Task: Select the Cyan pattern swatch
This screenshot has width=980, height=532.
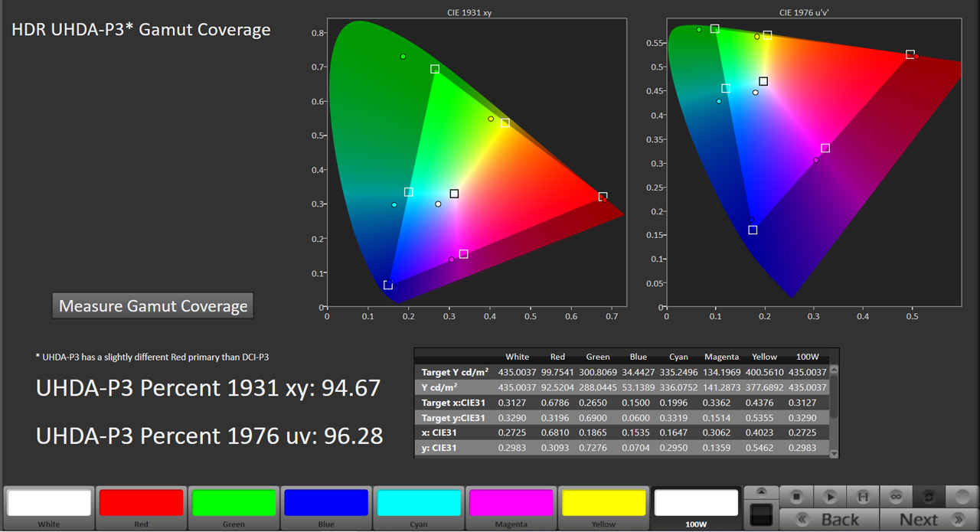Action: pos(418,508)
